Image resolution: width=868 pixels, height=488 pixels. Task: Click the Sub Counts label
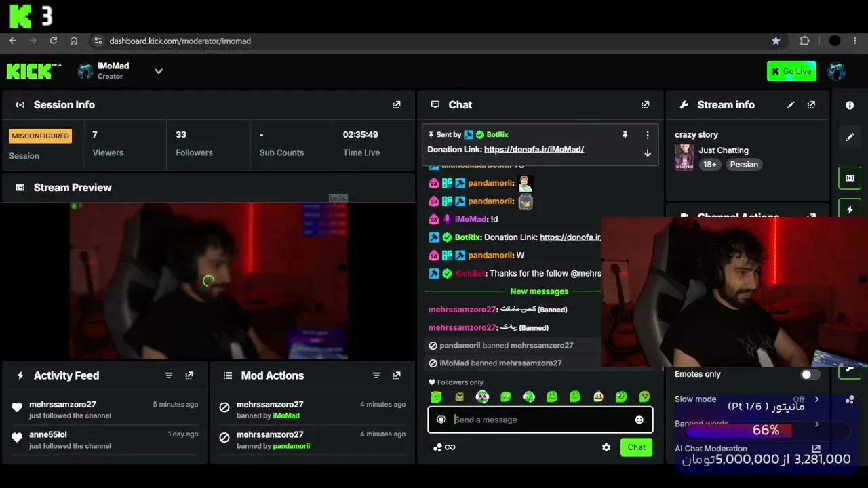click(281, 152)
